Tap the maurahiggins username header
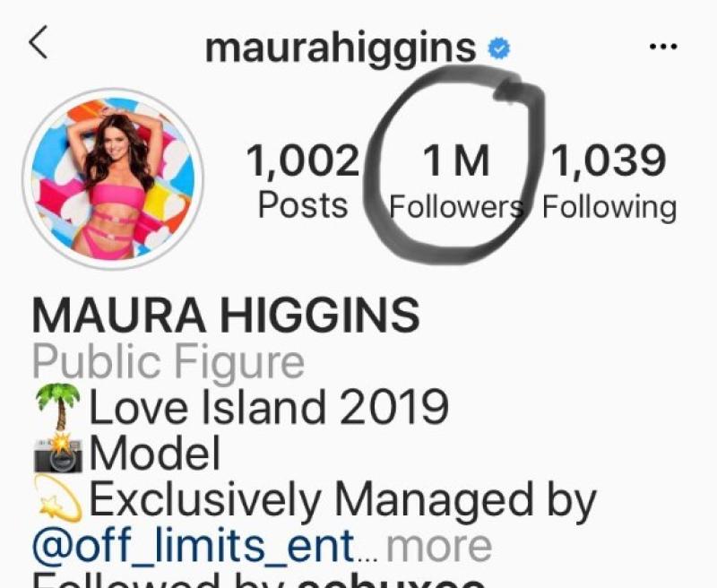 tap(341, 49)
